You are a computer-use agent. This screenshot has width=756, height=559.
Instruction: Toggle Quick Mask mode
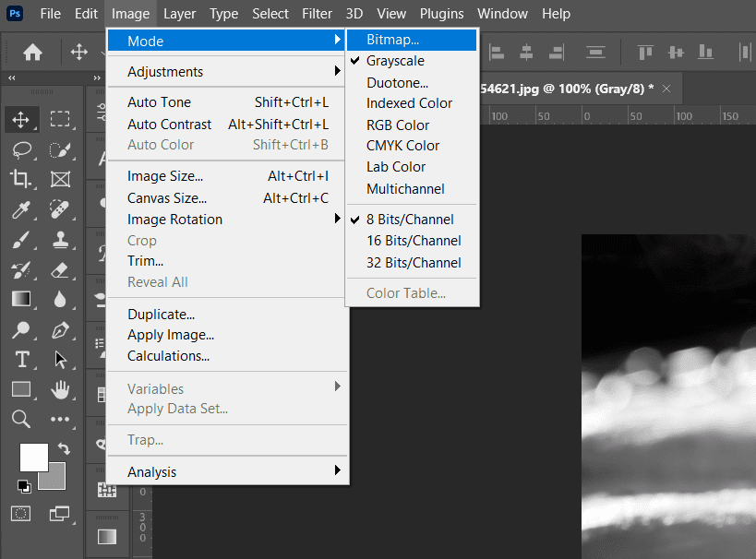tap(20, 514)
